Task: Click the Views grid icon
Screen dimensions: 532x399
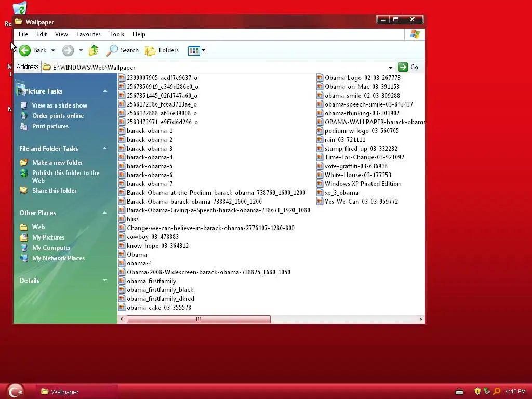Action: point(194,50)
